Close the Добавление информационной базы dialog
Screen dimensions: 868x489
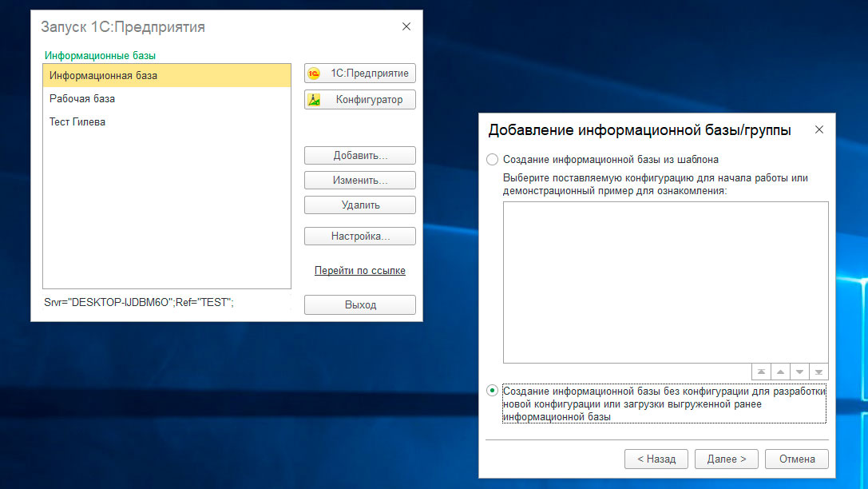click(819, 129)
